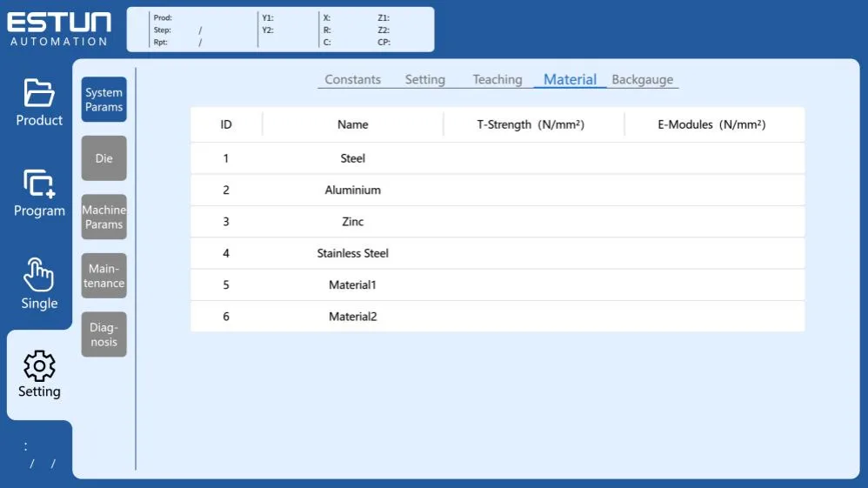Viewport: 868px width, 488px height.
Task: Click the R: axis readout
Action: point(327,30)
